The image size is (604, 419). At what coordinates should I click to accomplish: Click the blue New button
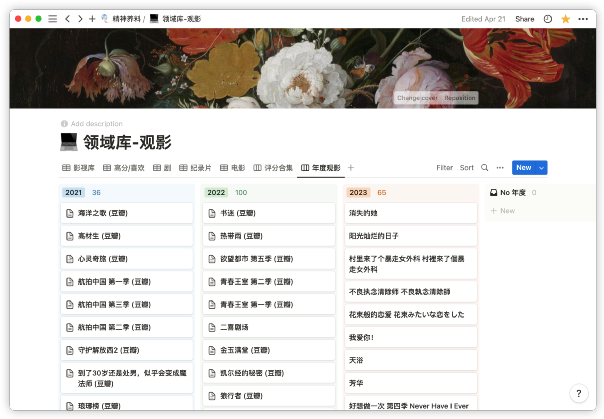click(x=524, y=168)
